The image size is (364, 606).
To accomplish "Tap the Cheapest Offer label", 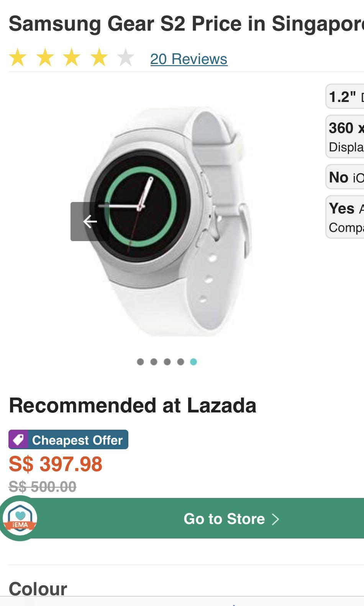I will (x=77, y=440).
